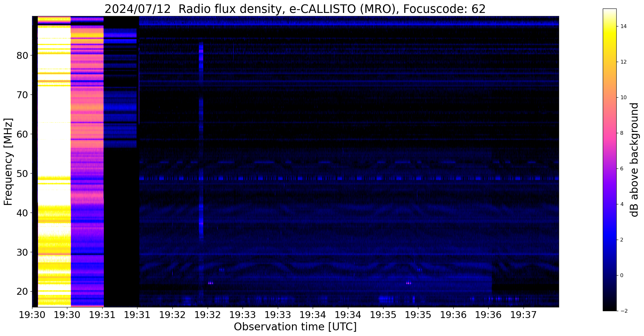Click the 10 value on the colorbar

click(x=623, y=98)
